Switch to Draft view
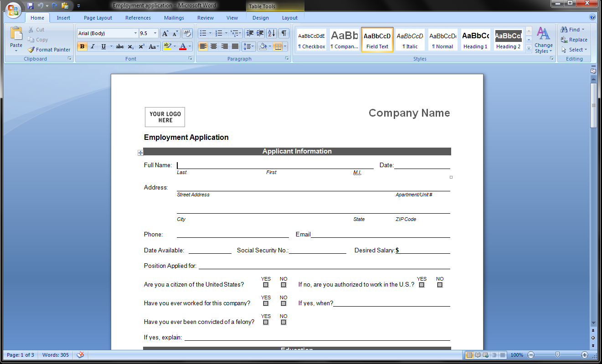 click(502, 355)
